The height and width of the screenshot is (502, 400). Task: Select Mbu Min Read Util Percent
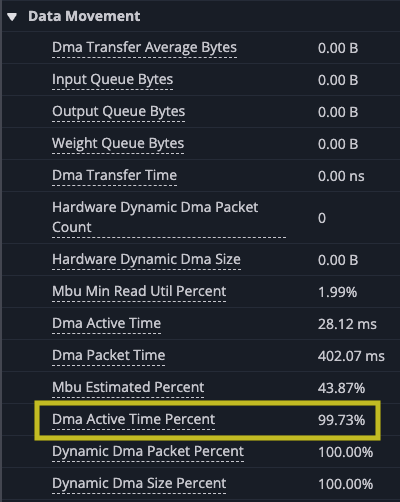pyautogui.click(x=139, y=291)
